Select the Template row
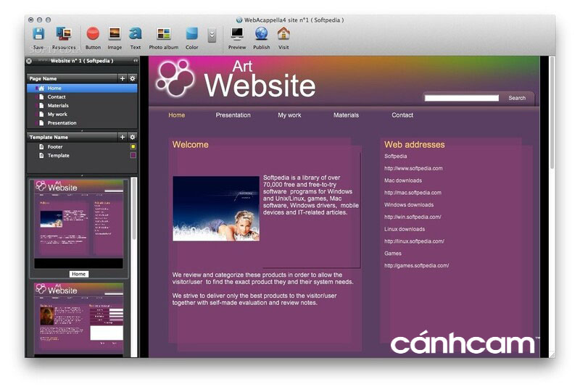580x392 pixels. pyautogui.click(x=82, y=156)
